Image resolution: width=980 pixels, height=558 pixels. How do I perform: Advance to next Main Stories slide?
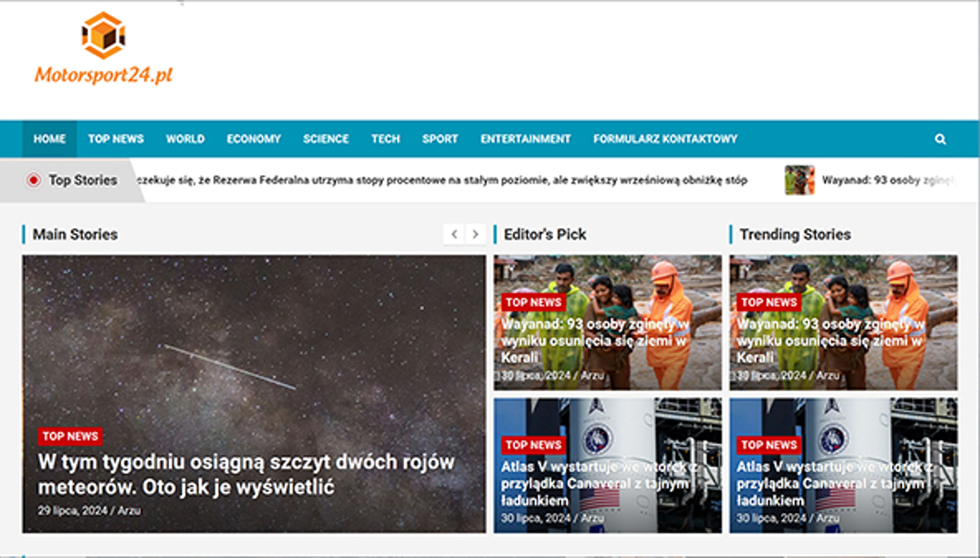(x=476, y=234)
